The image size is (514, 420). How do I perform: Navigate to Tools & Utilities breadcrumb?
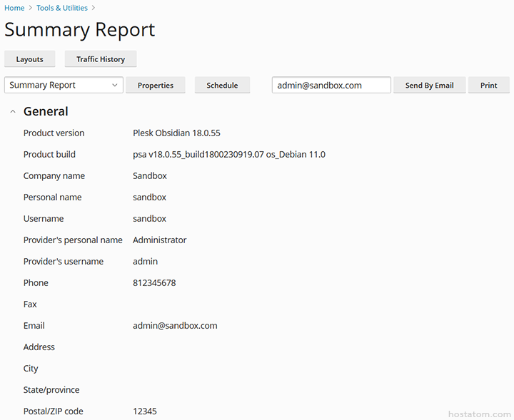point(62,8)
